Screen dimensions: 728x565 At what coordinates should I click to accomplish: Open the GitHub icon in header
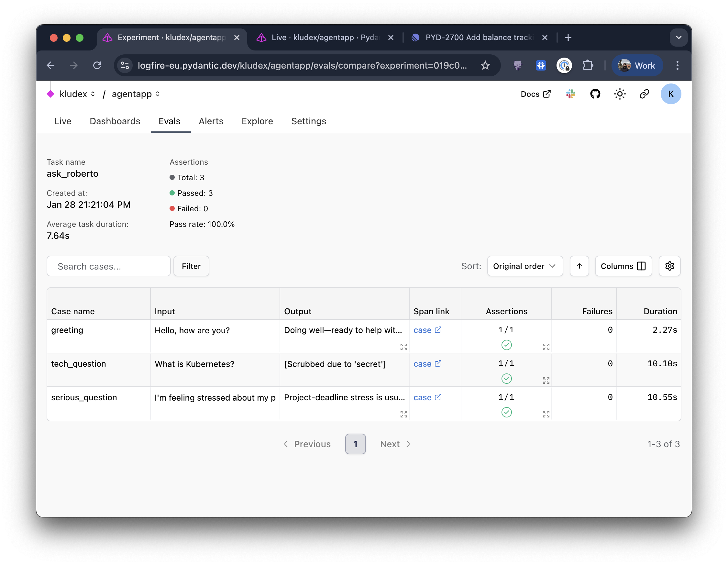(595, 94)
